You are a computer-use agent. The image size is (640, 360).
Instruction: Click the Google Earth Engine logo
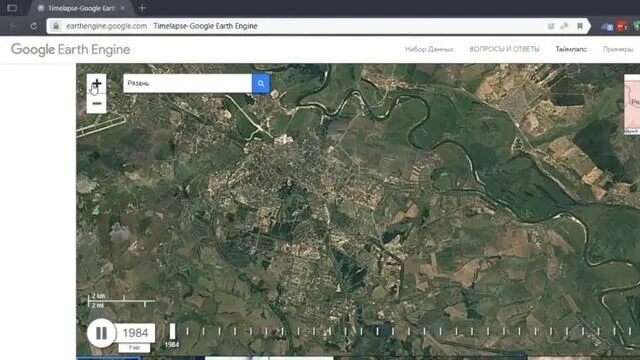click(71, 49)
